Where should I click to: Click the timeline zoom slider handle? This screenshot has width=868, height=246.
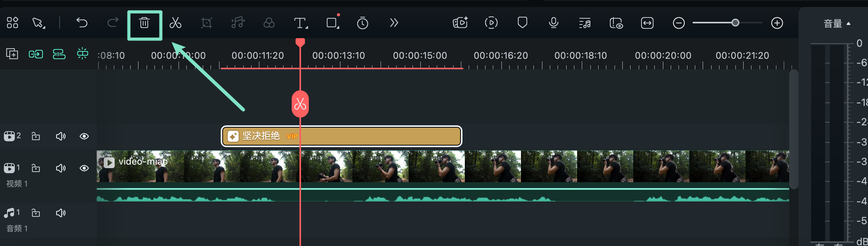point(735,23)
